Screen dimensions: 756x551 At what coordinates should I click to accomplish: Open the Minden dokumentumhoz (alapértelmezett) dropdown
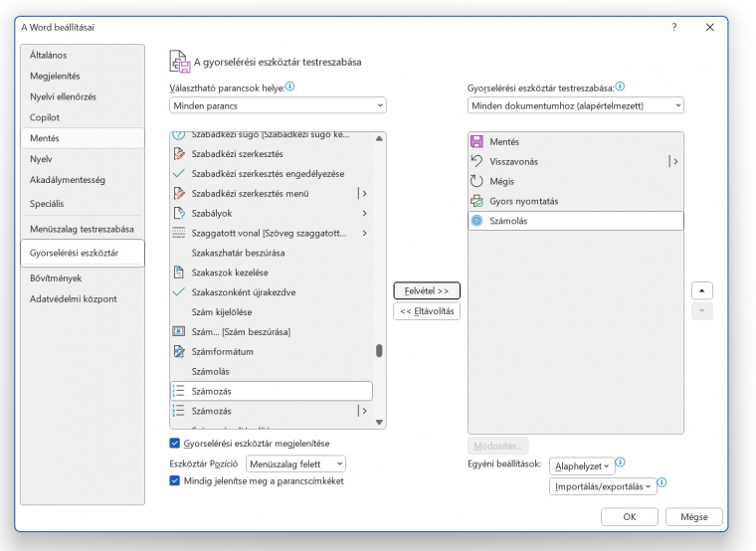tap(576, 105)
